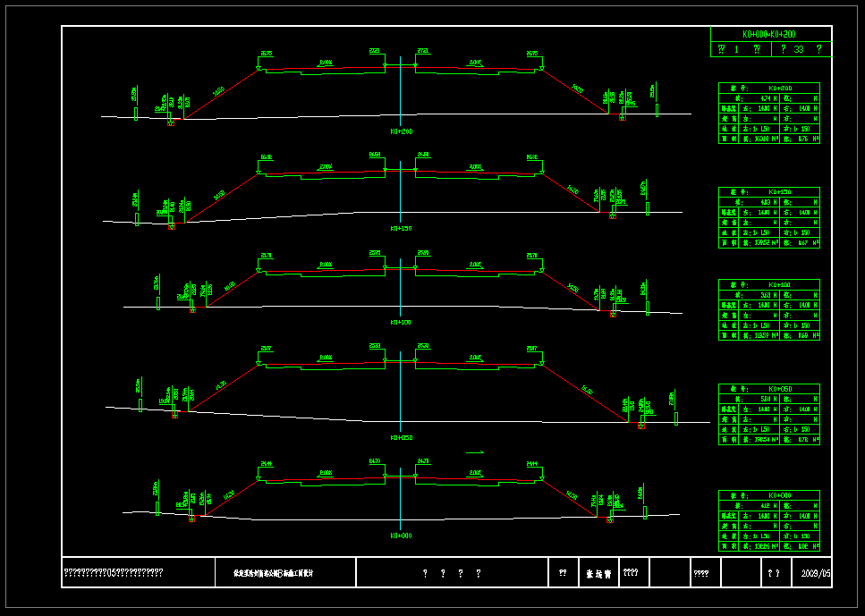Click the 2009/05 date in the title block
The image size is (865, 616).
tap(815, 573)
